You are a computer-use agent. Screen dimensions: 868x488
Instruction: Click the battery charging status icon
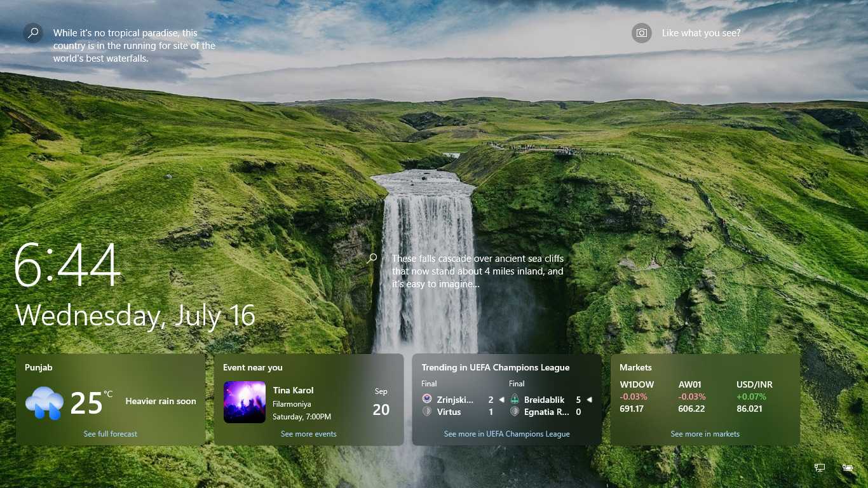click(848, 468)
